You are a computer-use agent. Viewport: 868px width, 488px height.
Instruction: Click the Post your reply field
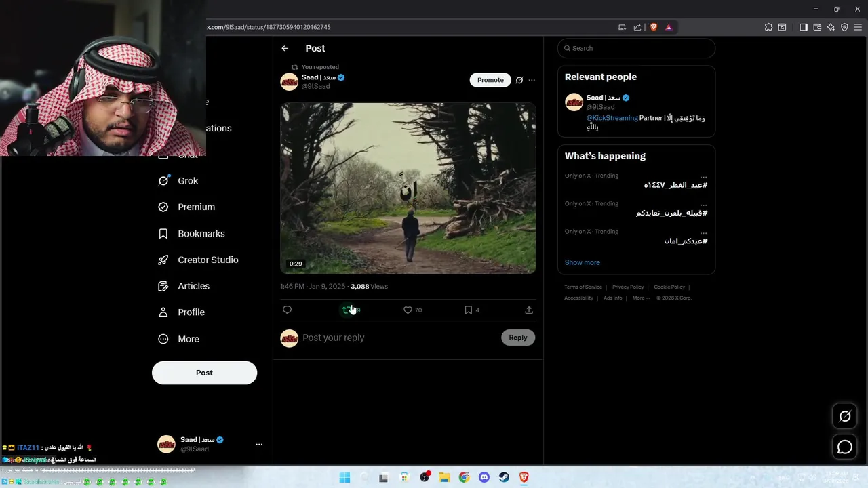point(399,338)
